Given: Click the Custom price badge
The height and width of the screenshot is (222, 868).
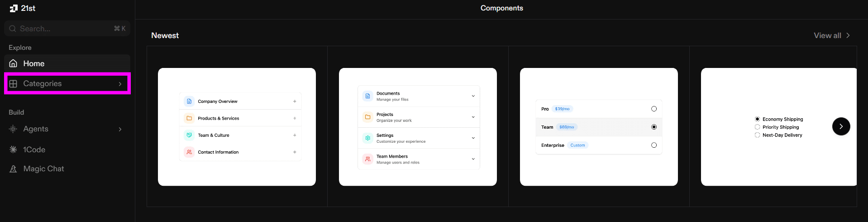Looking at the screenshot, I should click(x=577, y=145).
